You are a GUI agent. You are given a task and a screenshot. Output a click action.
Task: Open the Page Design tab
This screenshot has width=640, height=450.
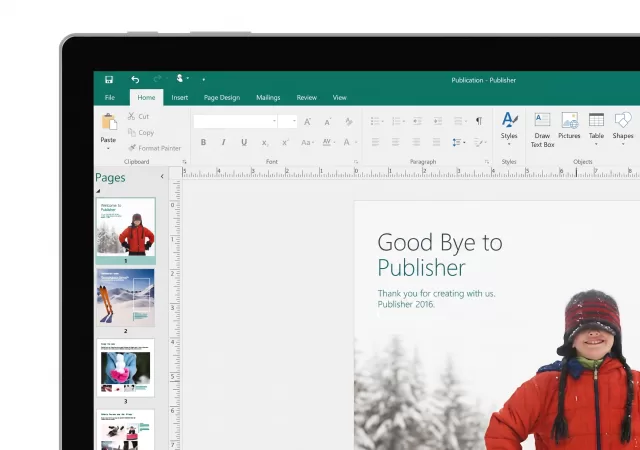pos(222,98)
